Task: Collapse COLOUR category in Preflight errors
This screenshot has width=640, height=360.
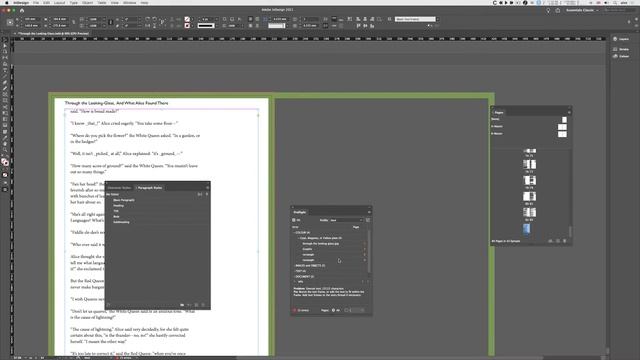Action: pos(293,233)
